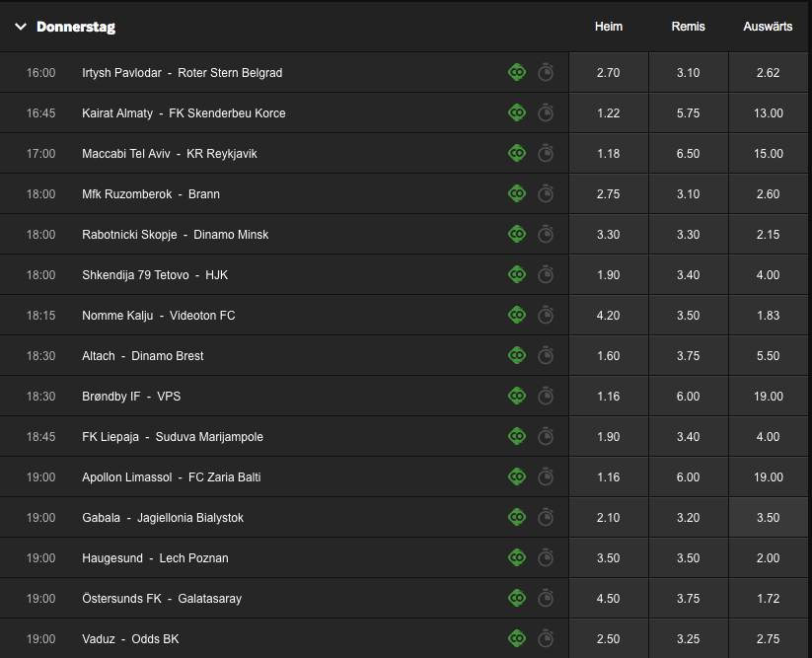Collapse the Donnerstag section chevron
Viewport: 812px width, 658px height.
(x=21, y=27)
